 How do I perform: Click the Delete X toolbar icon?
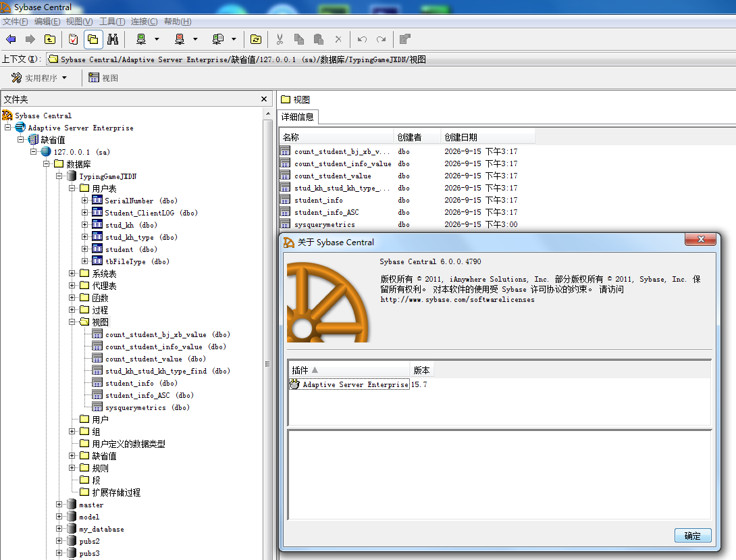tap(338, 39)
